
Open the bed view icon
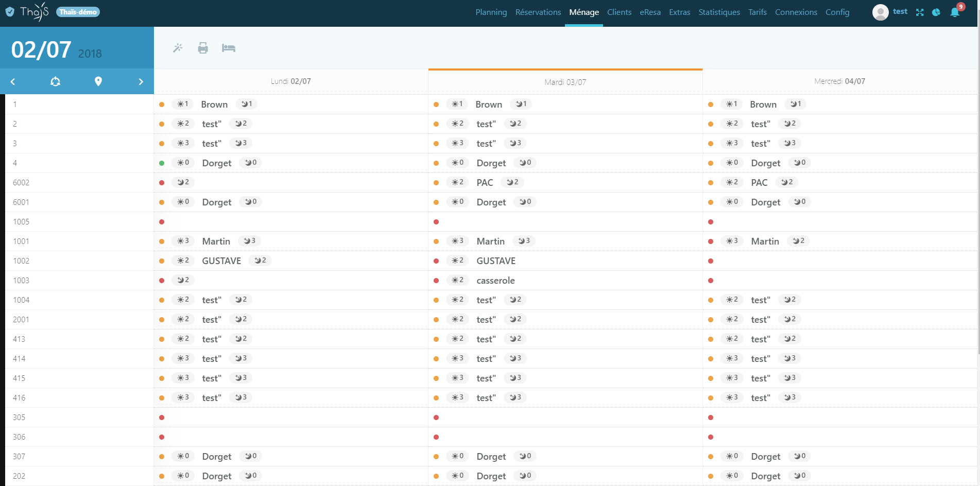(229, 48)
